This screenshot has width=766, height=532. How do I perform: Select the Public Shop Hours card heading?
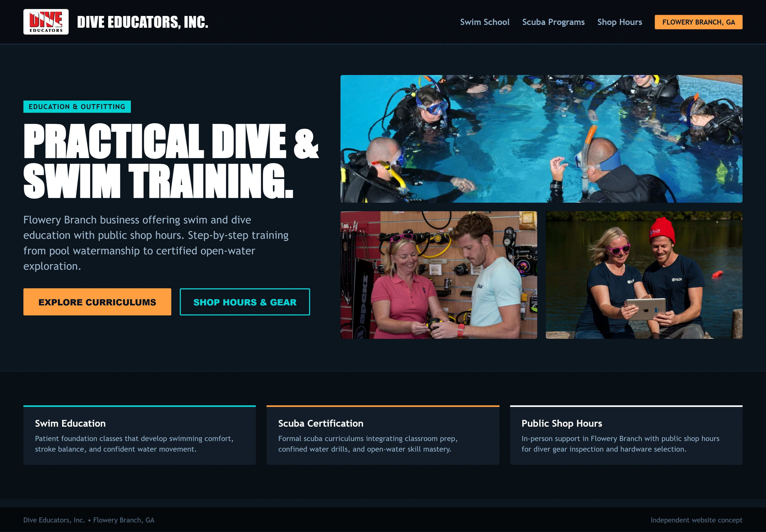coord(562,423)
